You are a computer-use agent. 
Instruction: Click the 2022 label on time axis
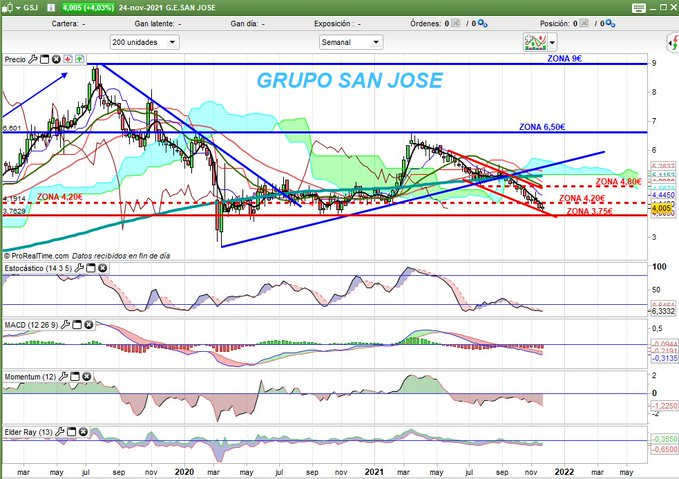pos(565,472)
